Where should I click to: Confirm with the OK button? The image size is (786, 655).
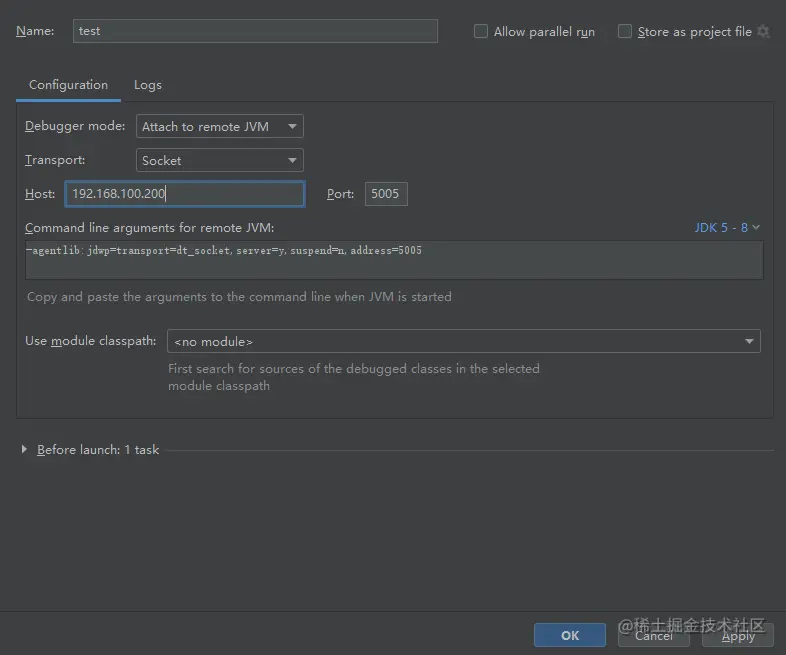coord(570,635)
